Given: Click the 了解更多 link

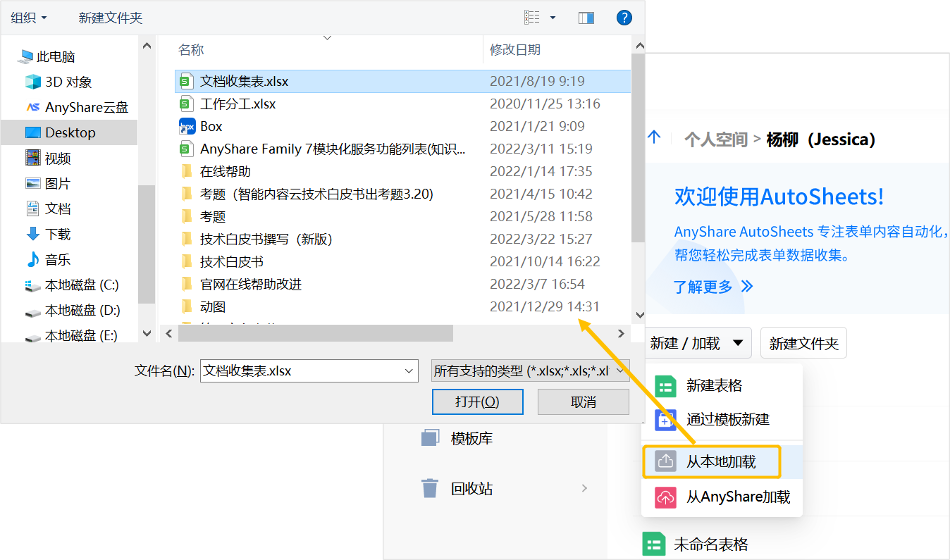Looking at the screenshot, I should coord(713,286).
